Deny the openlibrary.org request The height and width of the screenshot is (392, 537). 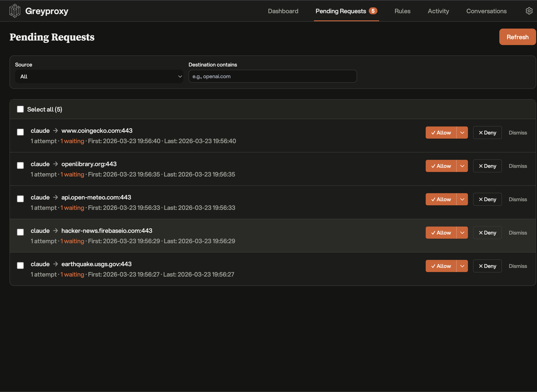tap(487, 166)
